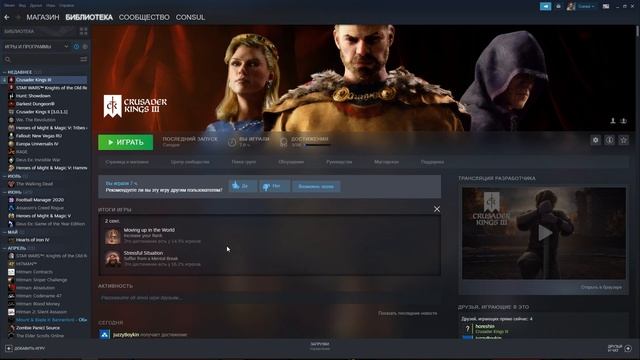640x360 pixels.
Task: Open the notifications icon next to megaphone
Action: [x=558, y=6]
